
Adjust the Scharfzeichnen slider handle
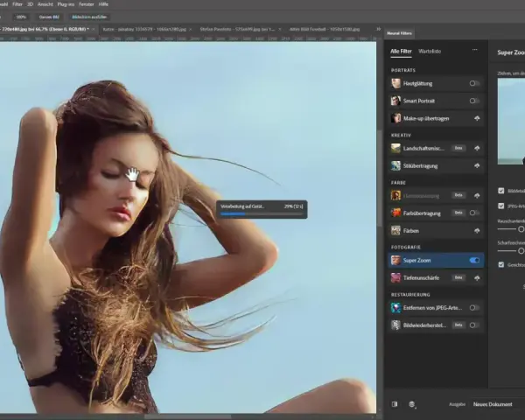click(521, 250)
